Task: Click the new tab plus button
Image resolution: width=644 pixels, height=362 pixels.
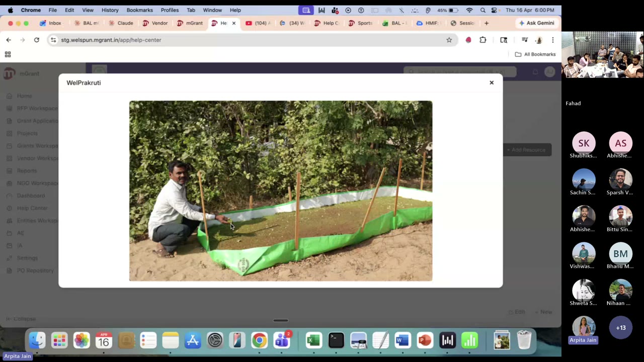Action: [x=486, y=23]
